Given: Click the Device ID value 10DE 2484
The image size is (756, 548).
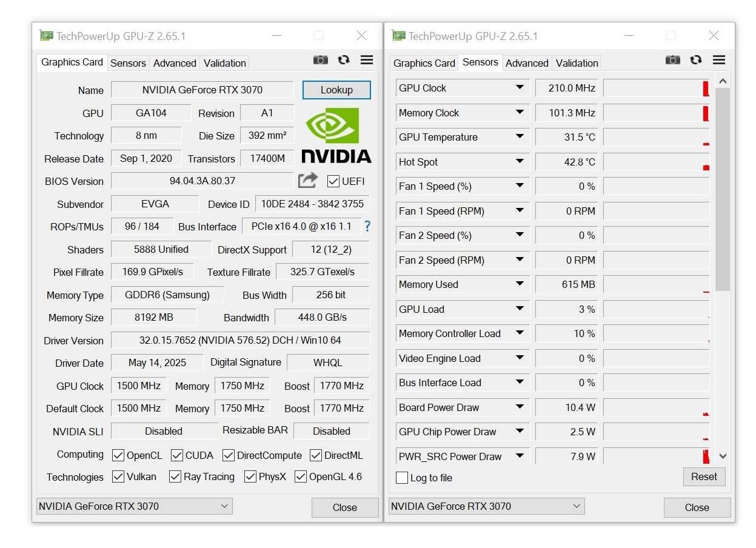Looking at the screenshot, I should coord(312,204).
